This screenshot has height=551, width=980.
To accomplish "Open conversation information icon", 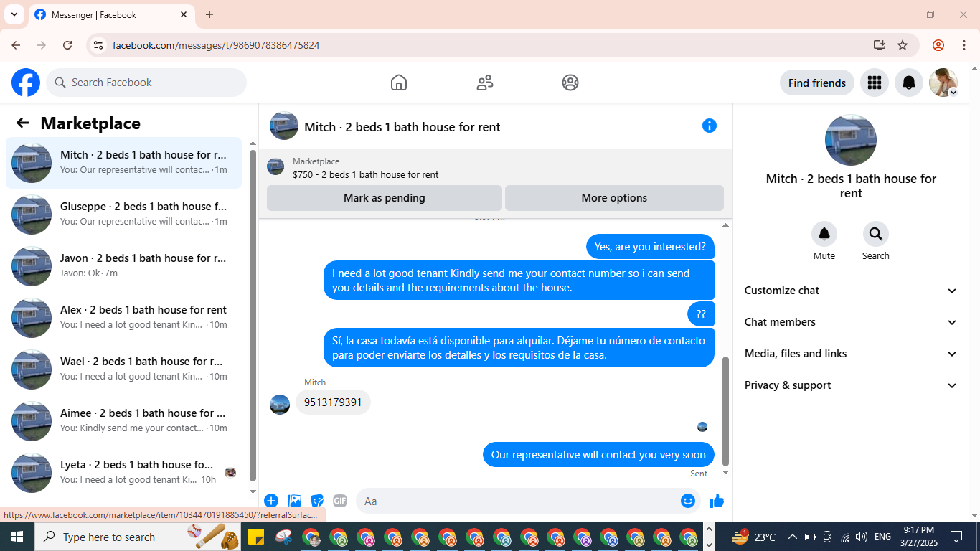I will pyautogui.click(x=710, y=126).
